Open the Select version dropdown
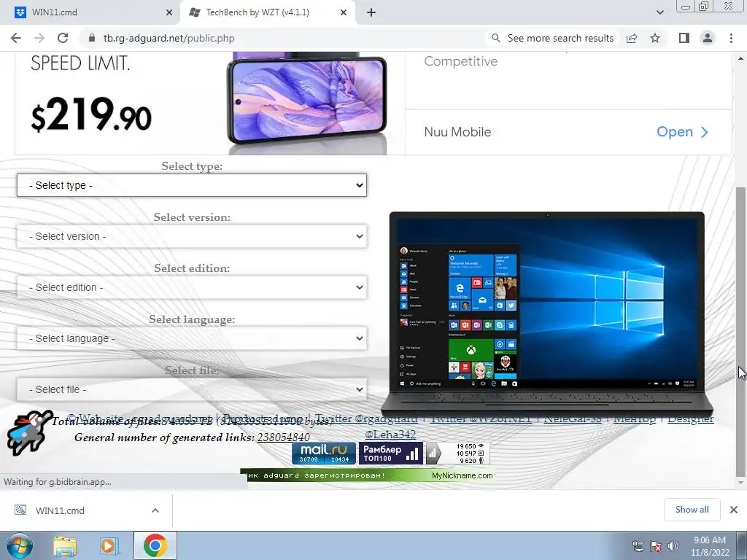 click(192, 236)
